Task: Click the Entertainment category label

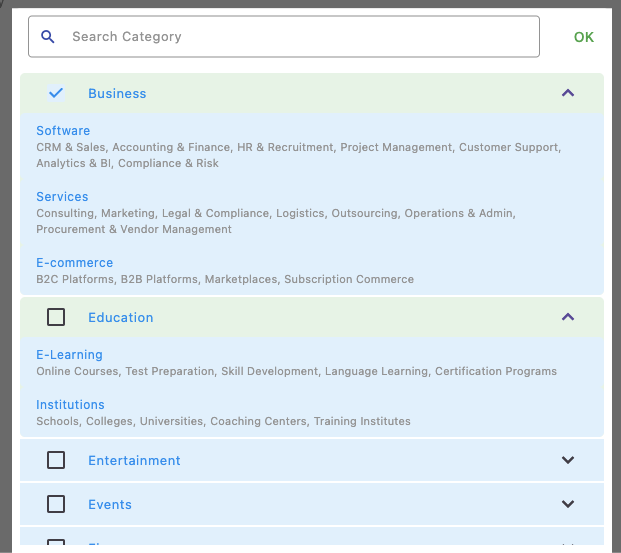Action: point(134,461)
